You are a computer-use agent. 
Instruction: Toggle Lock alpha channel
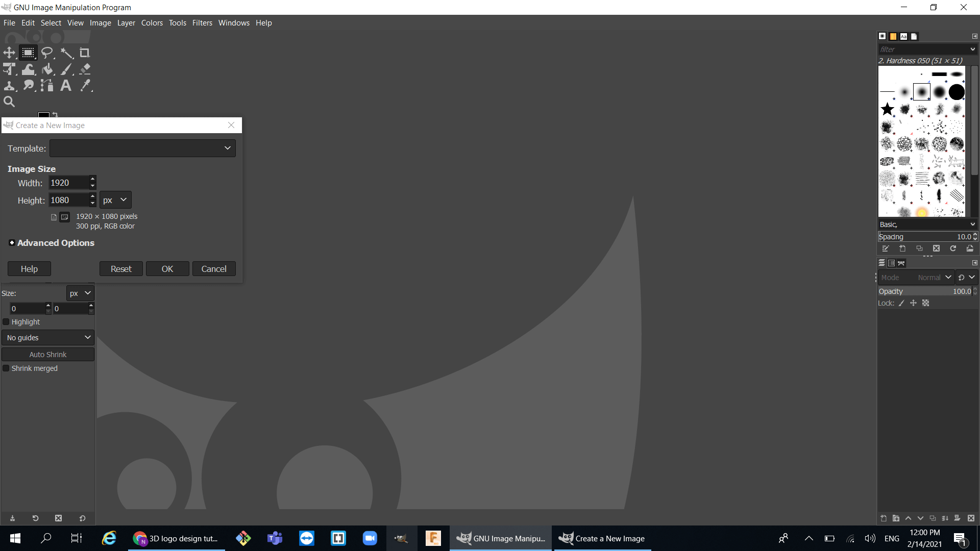tap(926, 303)
